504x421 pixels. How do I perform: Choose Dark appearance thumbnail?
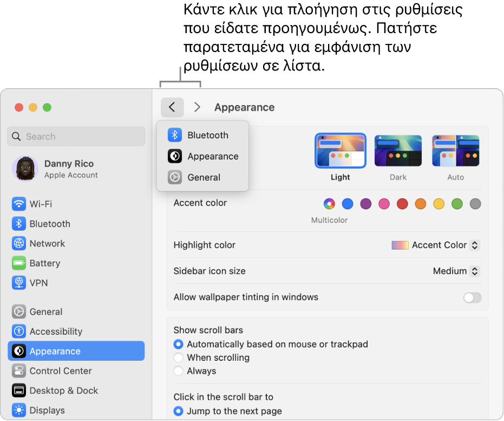click(398, 151)
